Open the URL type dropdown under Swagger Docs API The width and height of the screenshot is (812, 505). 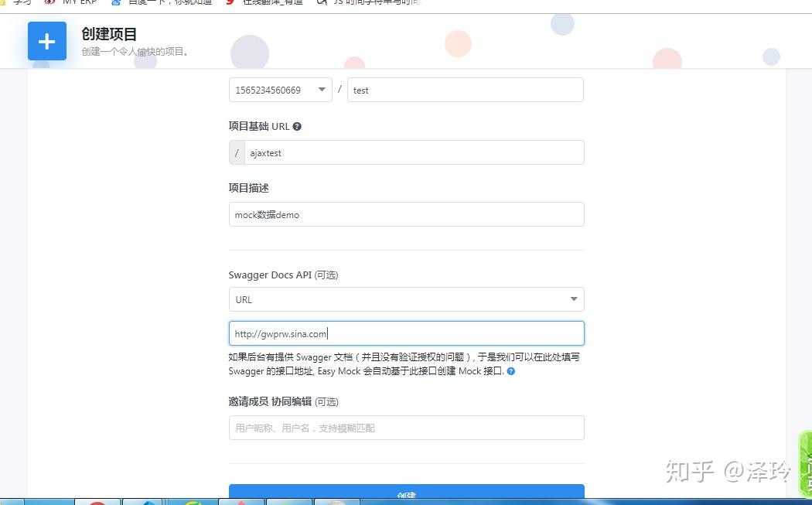click(x=406, y=299)
